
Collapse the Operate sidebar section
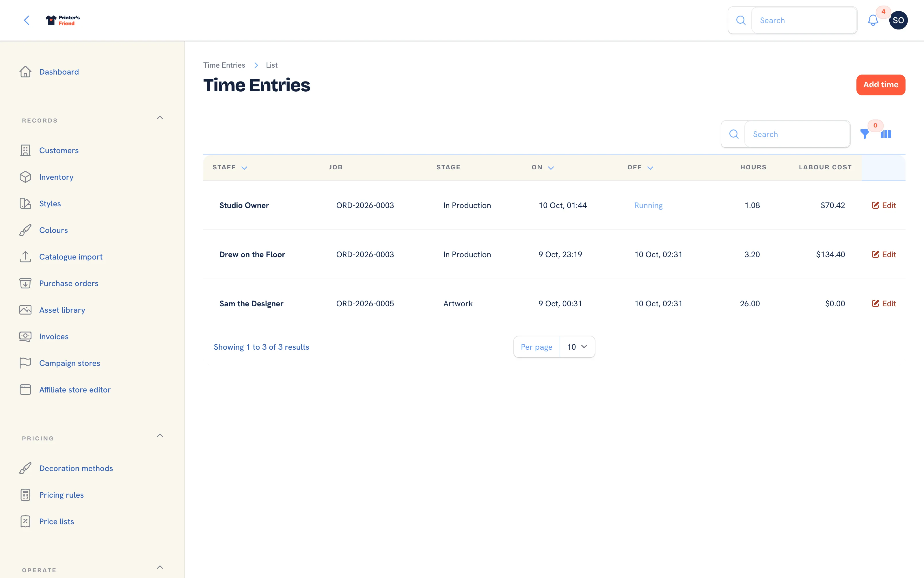[x=160, y=567]
